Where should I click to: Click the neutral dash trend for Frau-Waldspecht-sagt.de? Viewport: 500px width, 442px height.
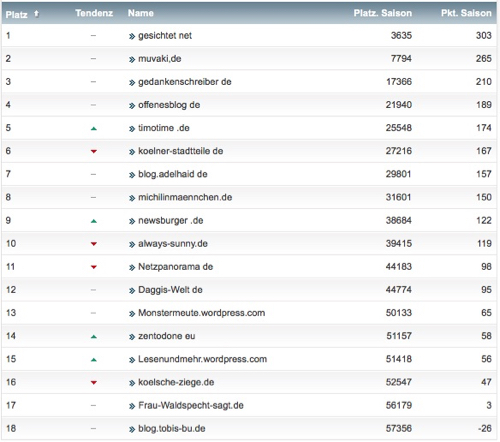pyautogui.click(x=93, y=405)
